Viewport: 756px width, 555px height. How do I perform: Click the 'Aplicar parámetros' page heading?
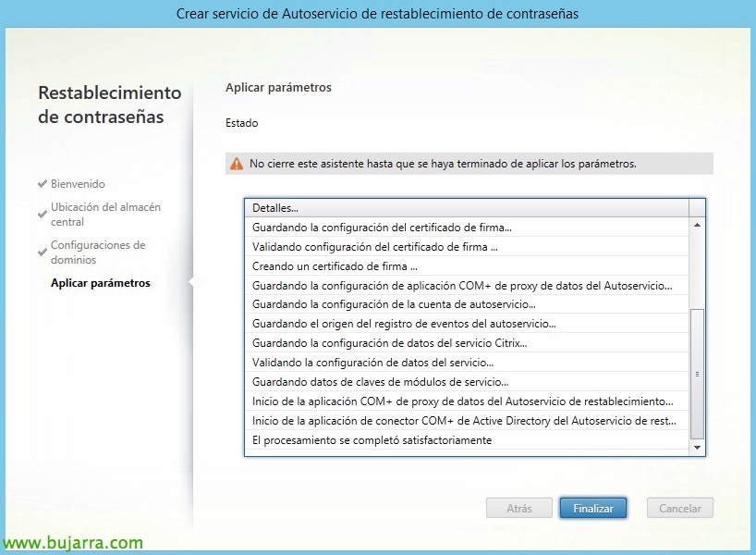click(x=278, y=87)
